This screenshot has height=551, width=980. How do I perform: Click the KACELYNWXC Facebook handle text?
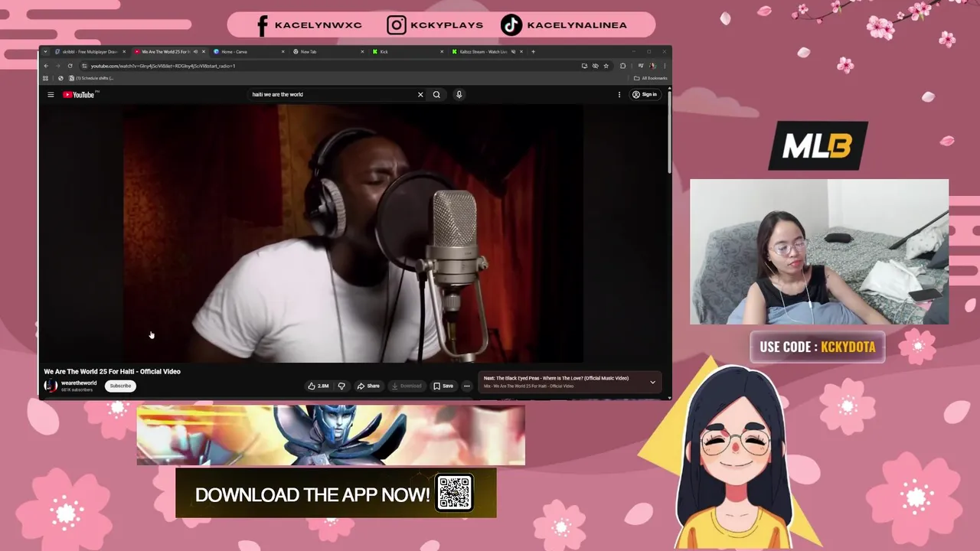pos(318,25)
